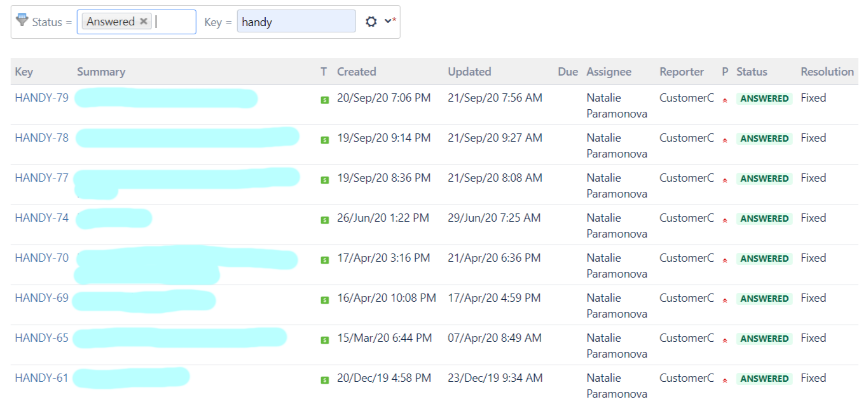Click priority icon on HANDY-65 row
The image size is (868, 404).
point(724,339)
